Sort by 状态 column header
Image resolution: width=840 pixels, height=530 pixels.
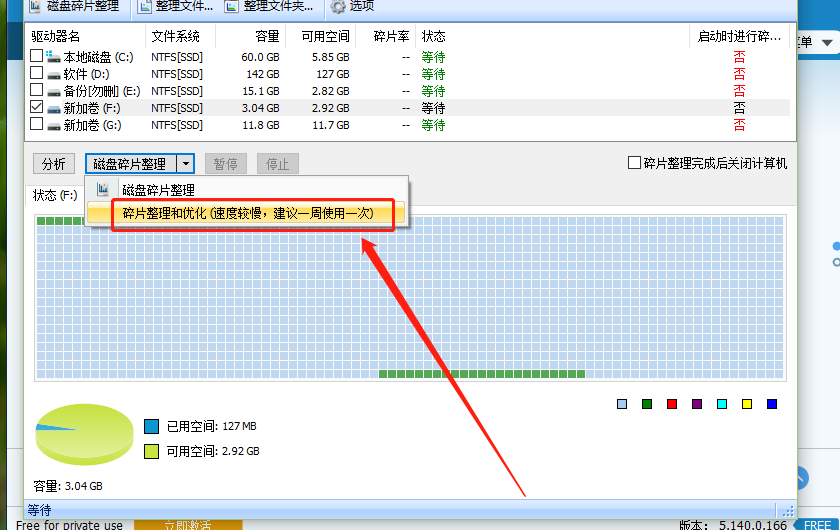552,36
